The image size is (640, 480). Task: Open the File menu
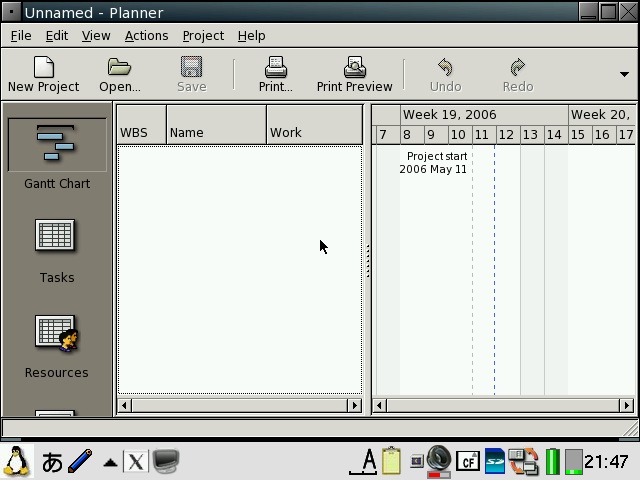20,35
